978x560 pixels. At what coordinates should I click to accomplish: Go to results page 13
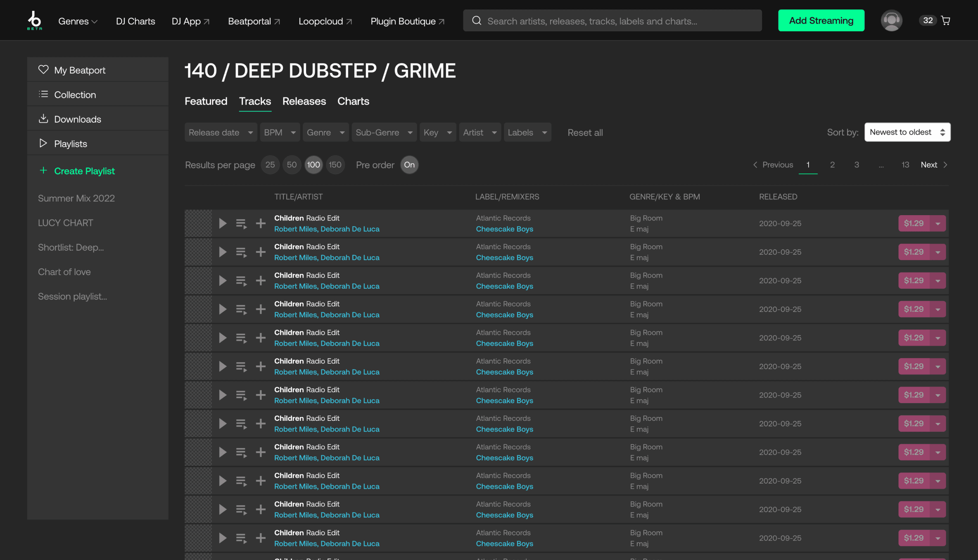(x=905, y=165)
